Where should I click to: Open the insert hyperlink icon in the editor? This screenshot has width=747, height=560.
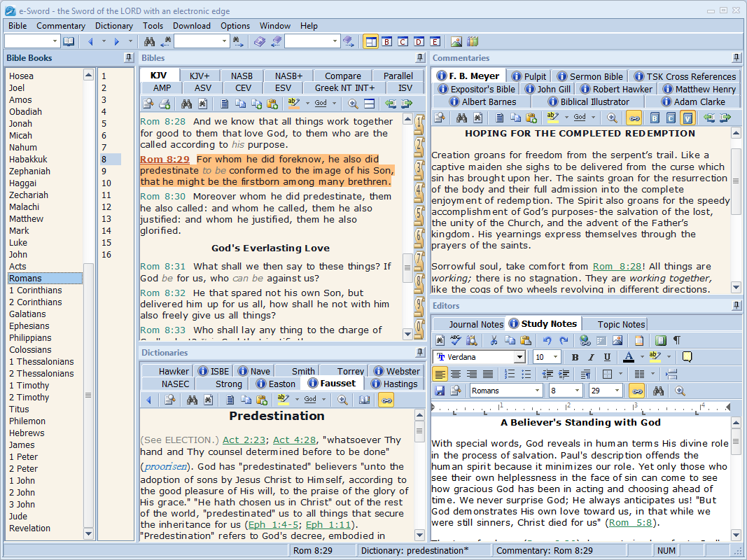(585, 340)
